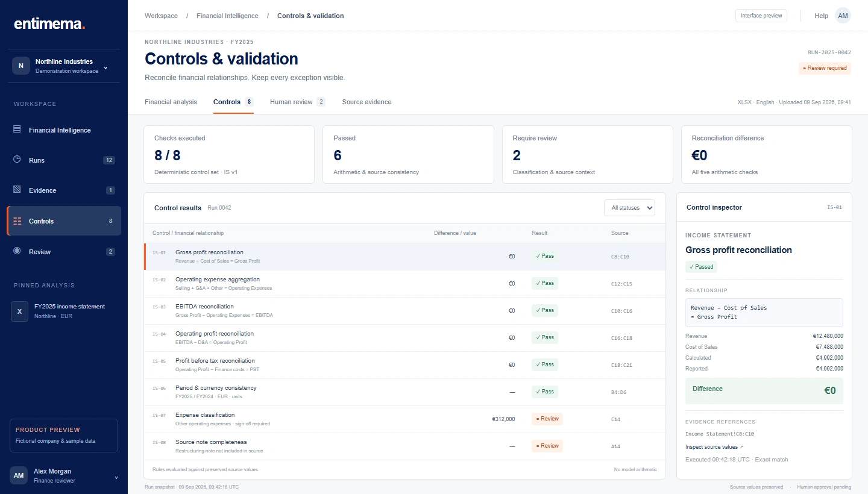Switch to the Financial analysis tab

click(171, 102)
